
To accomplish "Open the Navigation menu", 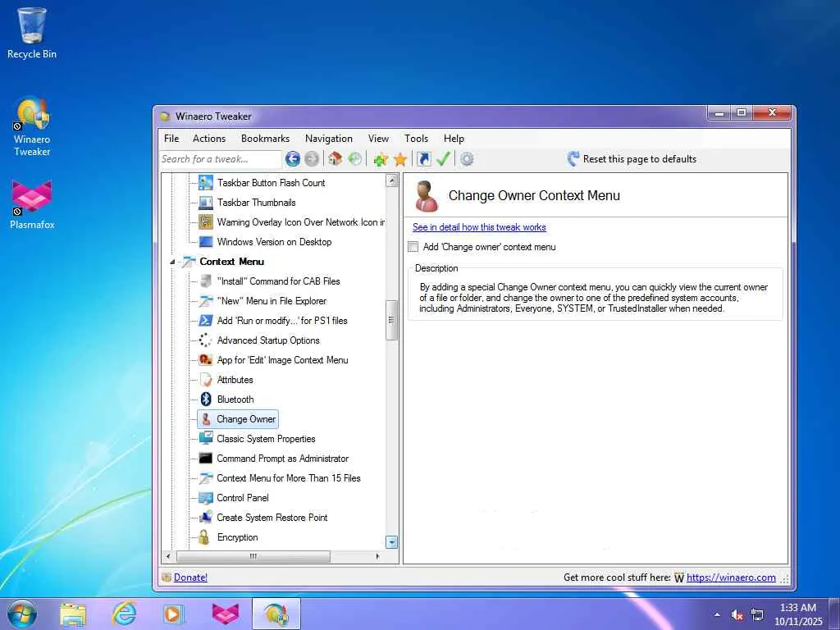I will tap(329, 138).
